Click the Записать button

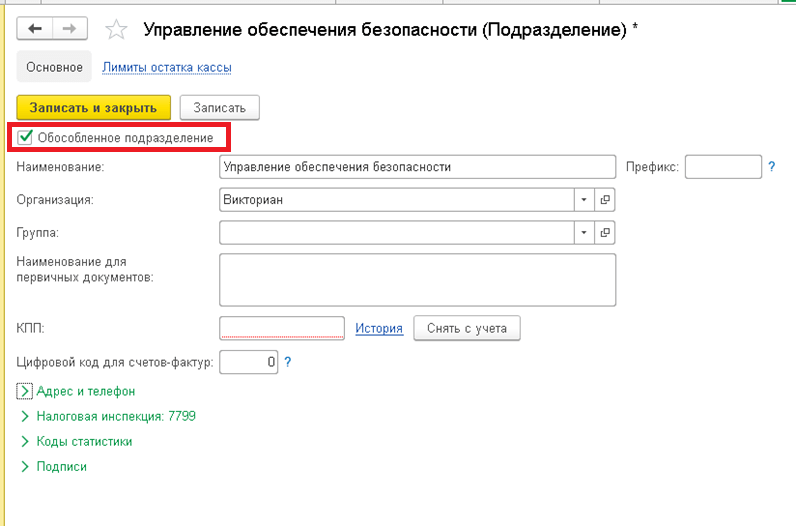(x=219, y=108)
